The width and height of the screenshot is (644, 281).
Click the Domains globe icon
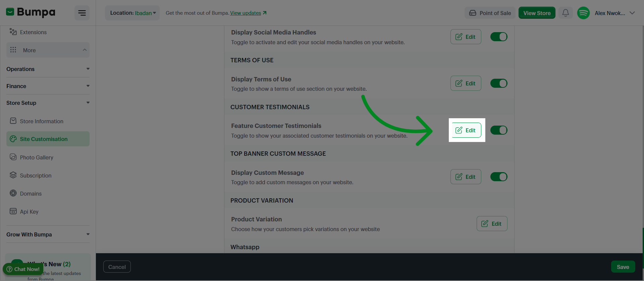[13, 193]
